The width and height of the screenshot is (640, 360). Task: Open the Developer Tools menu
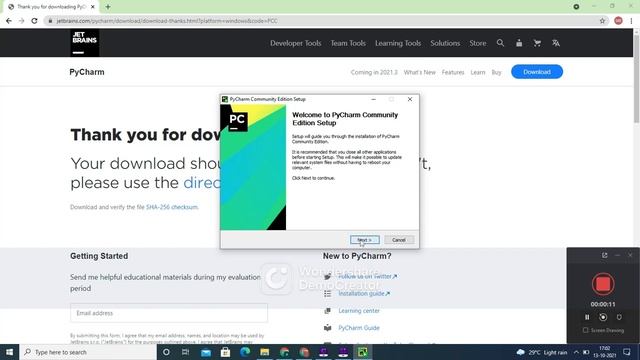[x=296, y=43]
